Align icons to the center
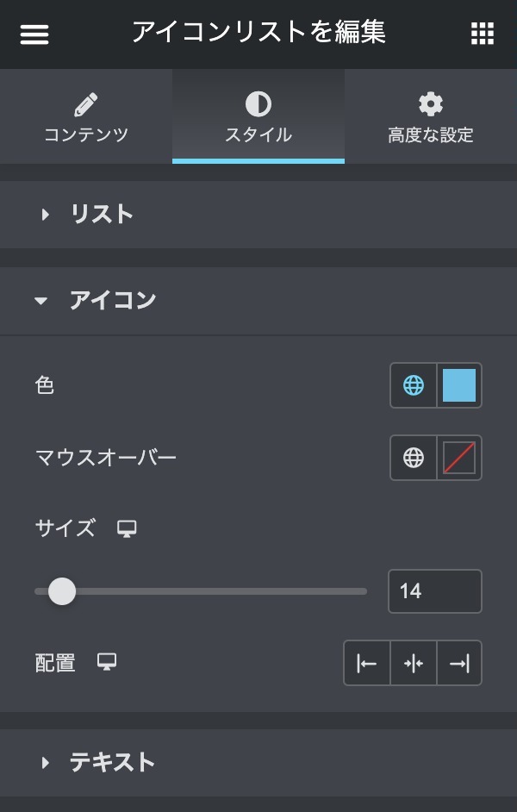This screenshot has height=812, width=517. 414,663
